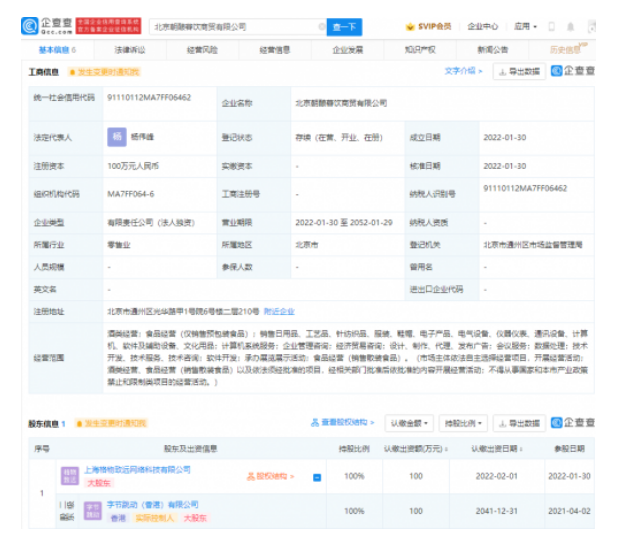The image size is (626, 552).
Task: Click the blue 查一下 search button
Action: [x=344, y=27]
